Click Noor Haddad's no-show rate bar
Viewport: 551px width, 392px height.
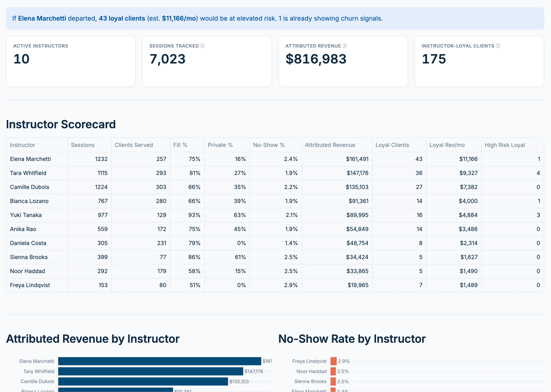click(333, 371)
